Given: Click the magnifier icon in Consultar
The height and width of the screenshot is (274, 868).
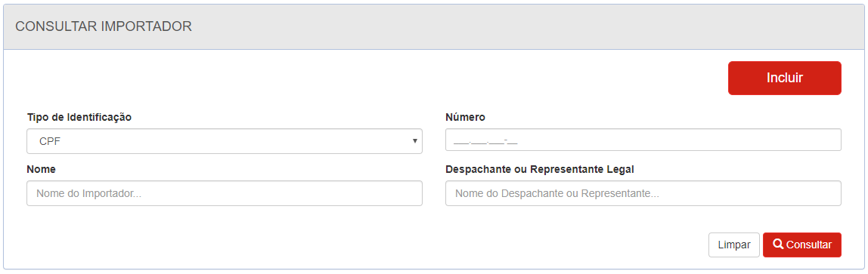Looking at the screenshot, I should pyautogui.click(x=778, y=244).
